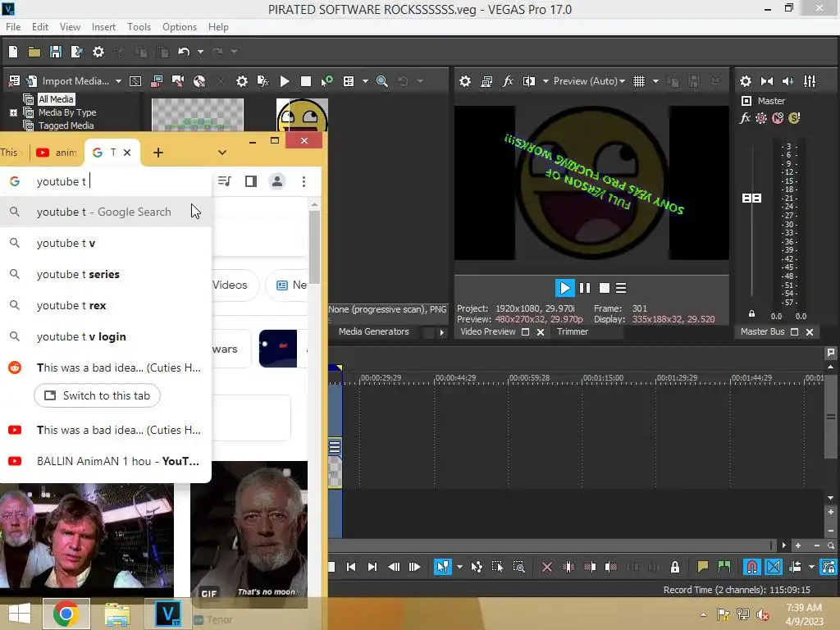The image size is (840, 630).
Task: Open a new Chrome tab
Action: pyautogui.click(x=158, y=153)
